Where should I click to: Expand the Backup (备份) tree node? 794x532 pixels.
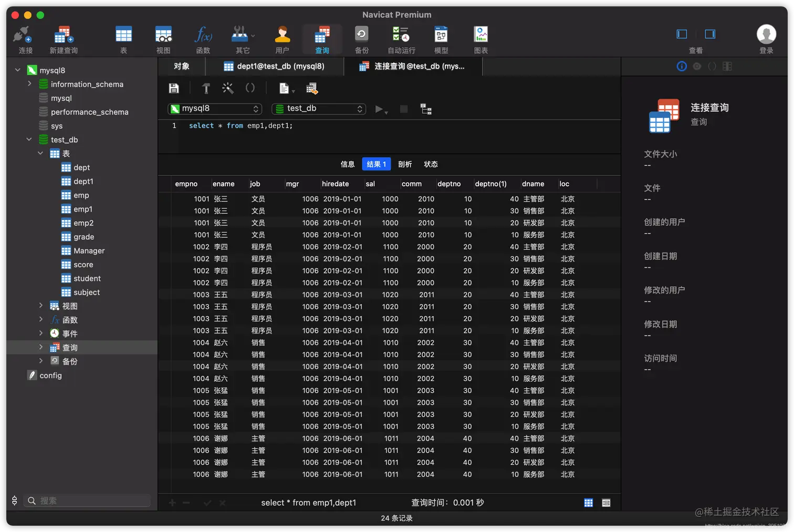coord(41,361)
